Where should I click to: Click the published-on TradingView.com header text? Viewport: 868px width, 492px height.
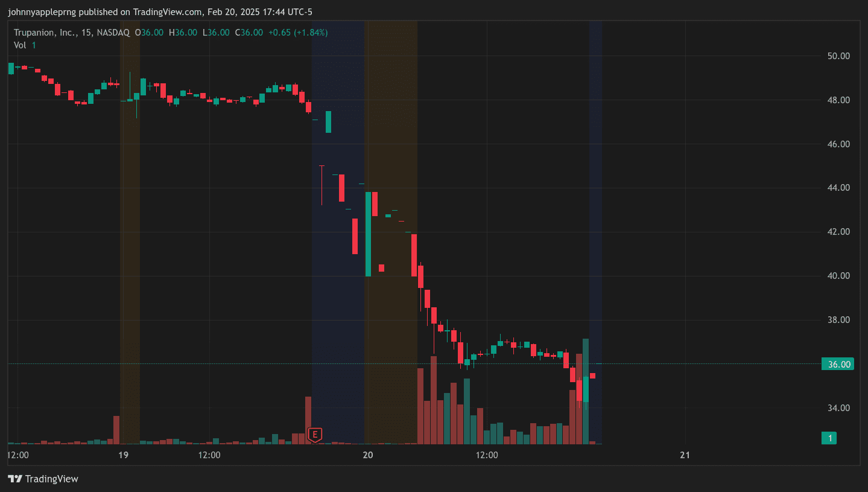pyautogui.click(x=160, y=12)
